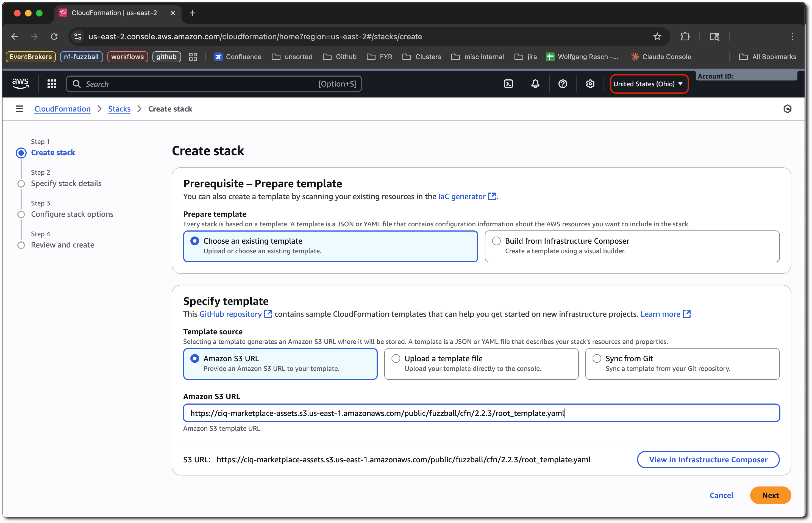Open the Github bookmarks folder
This screenshot has width=812, height=523.
click(x=340, y=57)
